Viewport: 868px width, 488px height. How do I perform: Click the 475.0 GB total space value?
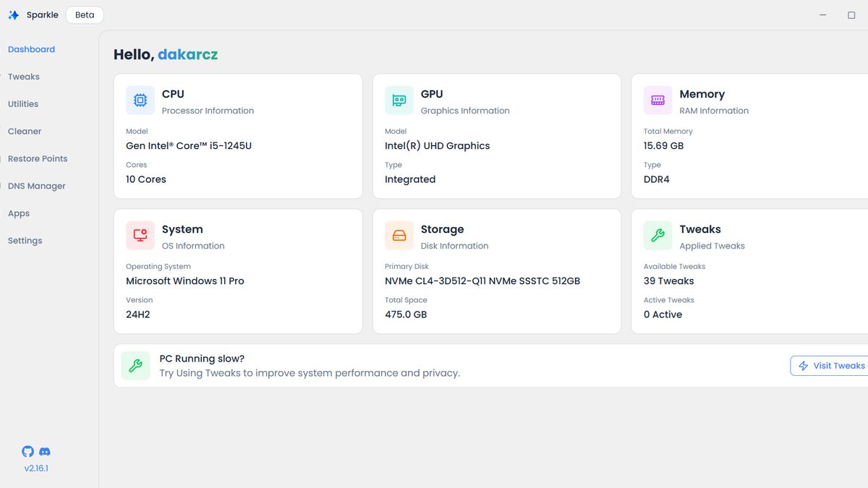click(406, 314)
